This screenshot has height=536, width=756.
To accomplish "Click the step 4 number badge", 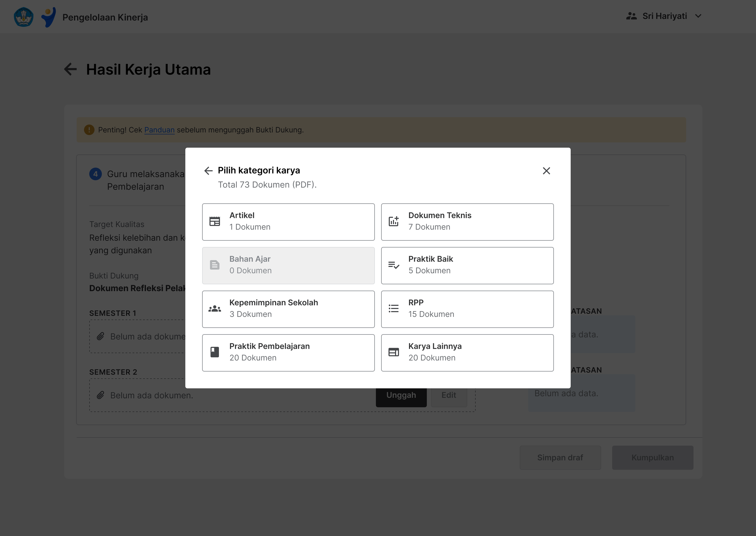I will [x=95, y=174].
